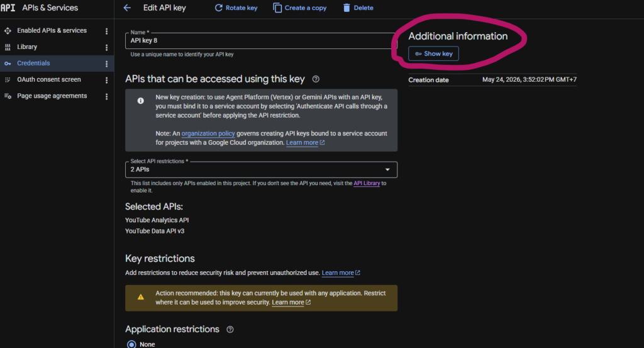Click the API logo in the header
Screen dimensions: 644x348
coord(8,8)
